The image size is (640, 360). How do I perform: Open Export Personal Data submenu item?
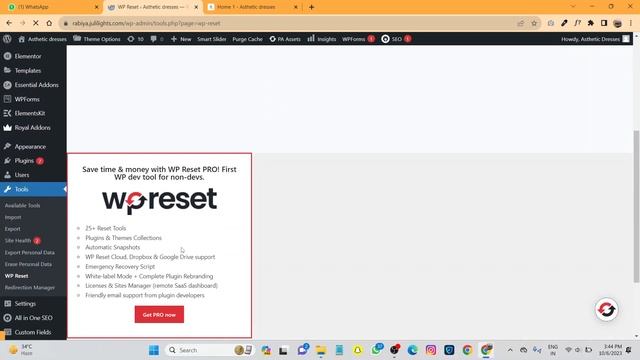tap(29, 252)
